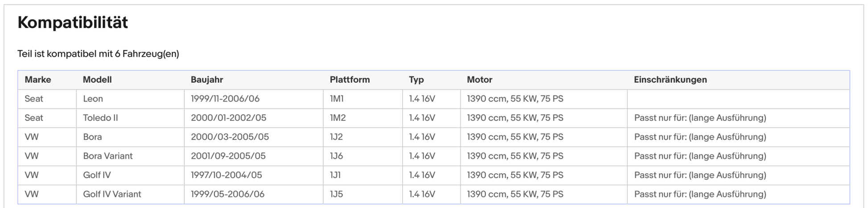Click Seat in the Leon row
The image size is (868, 208).
[x=34, y=99]
